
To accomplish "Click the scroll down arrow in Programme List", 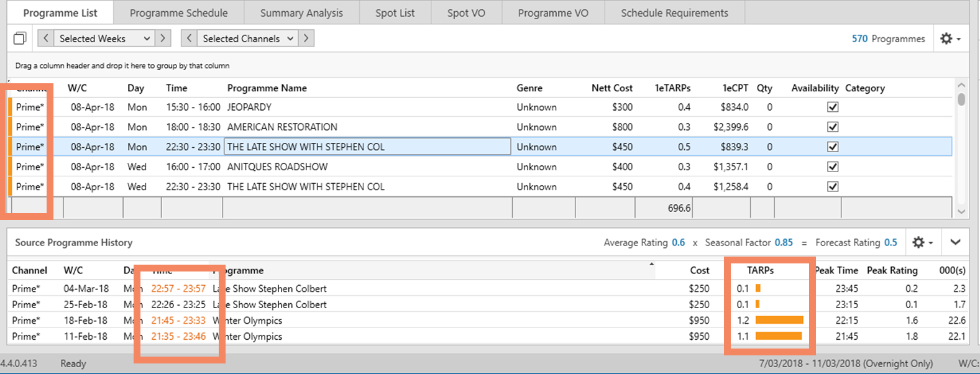I will (961, 211).
